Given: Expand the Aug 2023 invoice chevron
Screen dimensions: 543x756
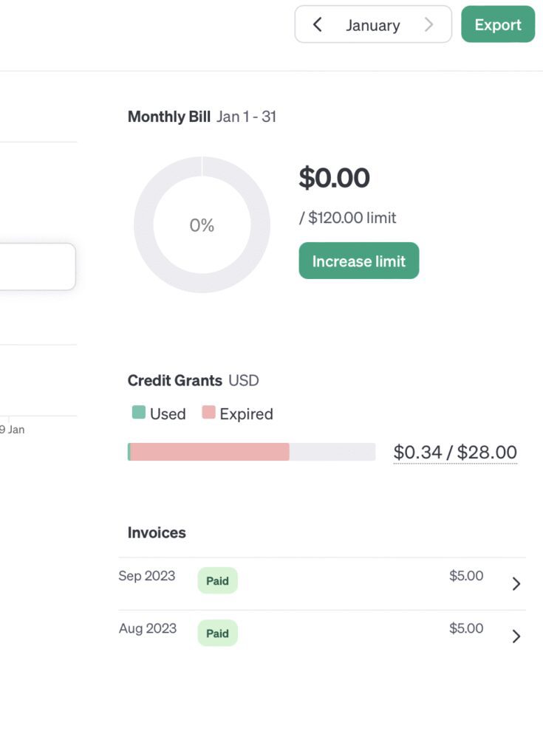Looking at the screenshot, I should point(516,636).
